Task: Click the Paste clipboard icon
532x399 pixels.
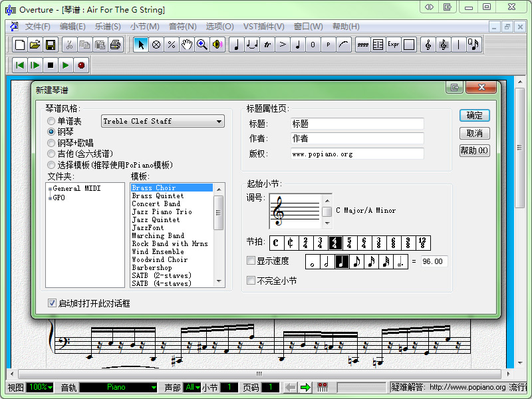Action: pyautogui.click(x=100, y=45)
